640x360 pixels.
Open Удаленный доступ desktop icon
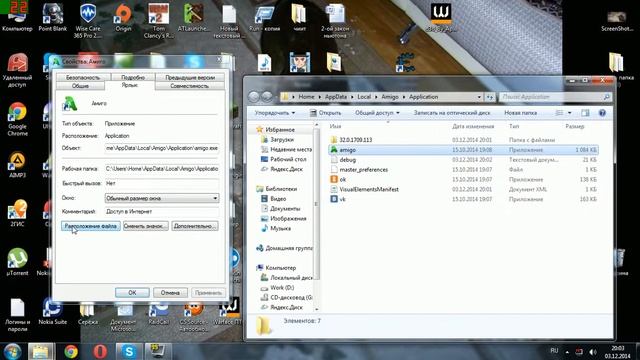[x=17, y=70]
